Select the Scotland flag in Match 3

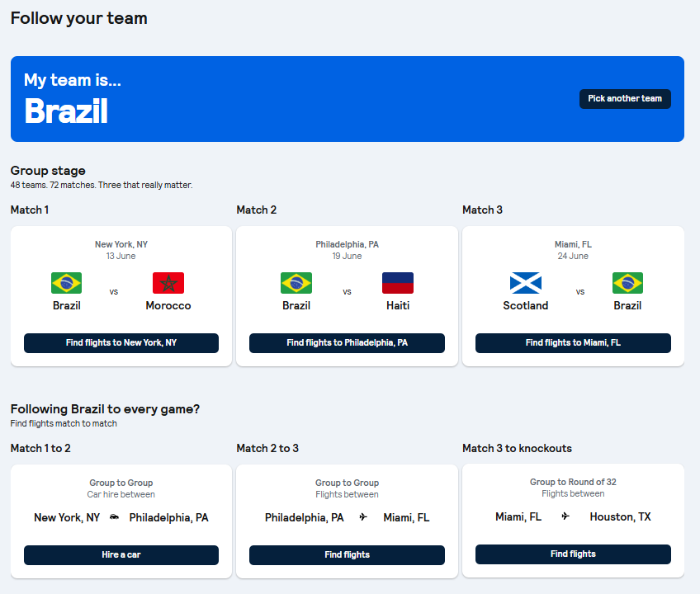(526, 282)
